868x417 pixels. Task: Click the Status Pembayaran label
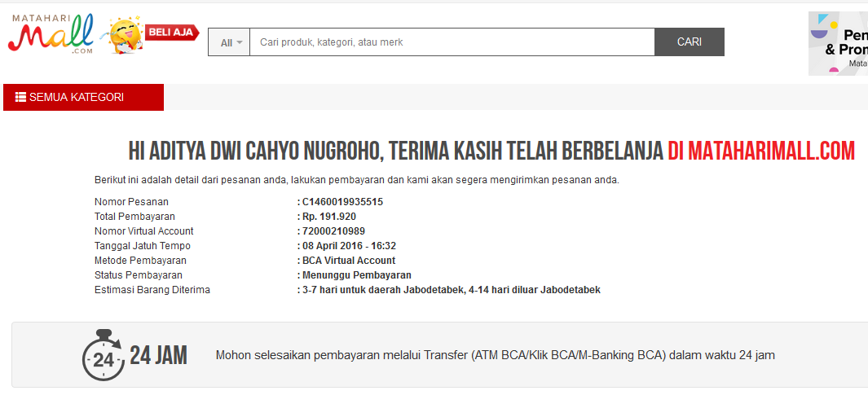(139, 274)
